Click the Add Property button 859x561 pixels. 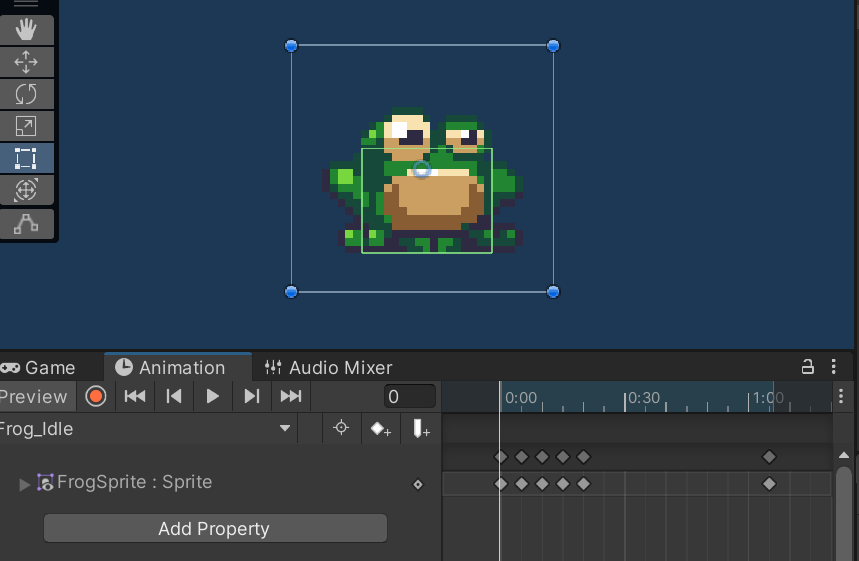214,529
